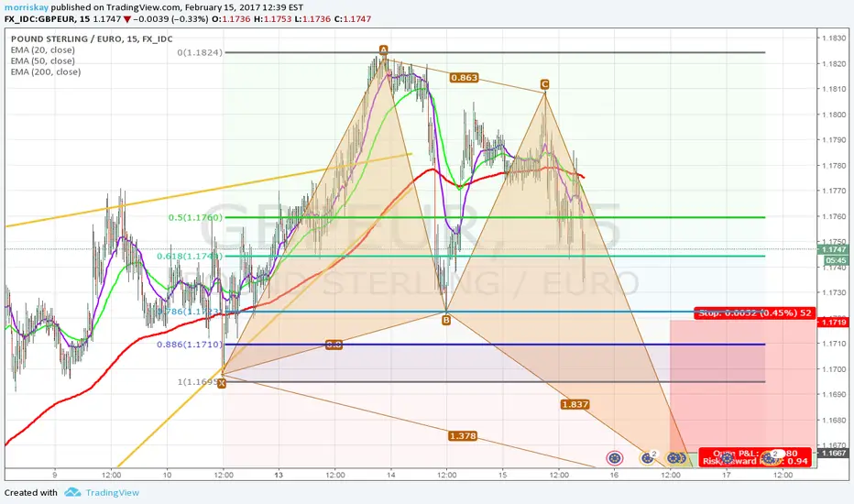Click the dark 1.1667 price tag on the axis
Screen dimensions: 854x504
(x=834, y=453)
